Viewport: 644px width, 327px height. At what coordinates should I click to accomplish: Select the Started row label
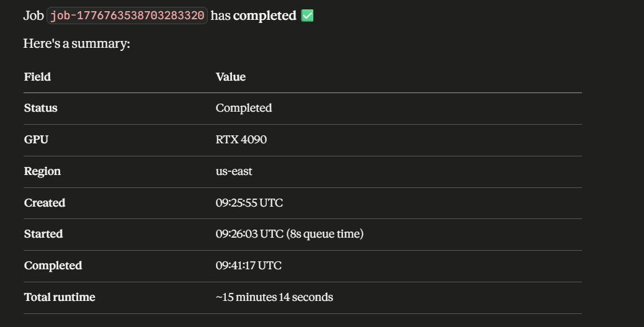point(43,234)
